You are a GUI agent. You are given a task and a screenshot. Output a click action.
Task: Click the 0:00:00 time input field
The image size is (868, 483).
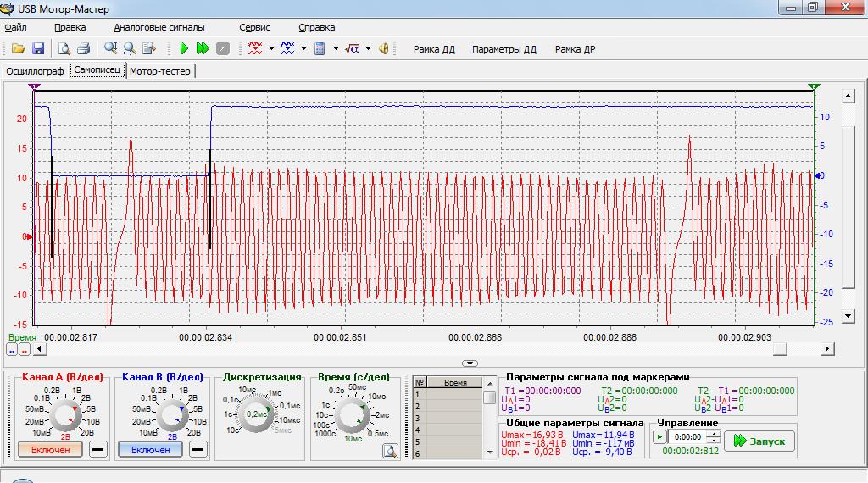(x=687, y=437)
